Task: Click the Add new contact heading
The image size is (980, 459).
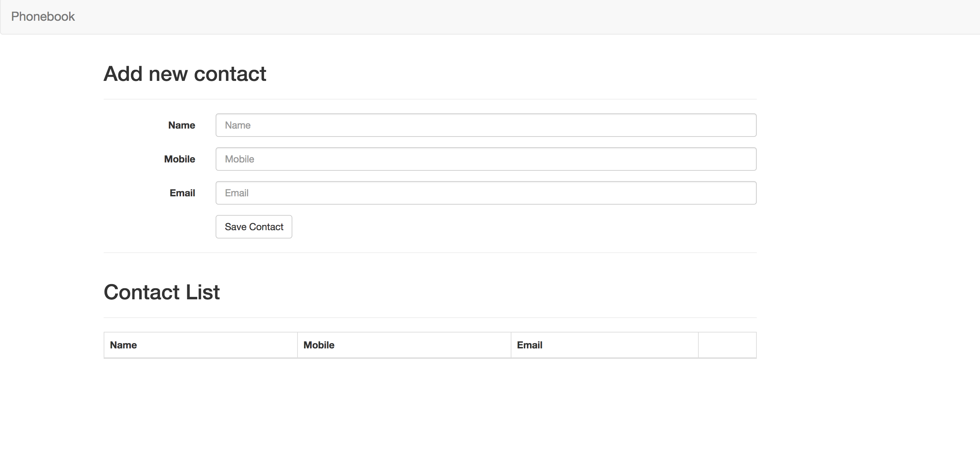Action: [185, 74]
